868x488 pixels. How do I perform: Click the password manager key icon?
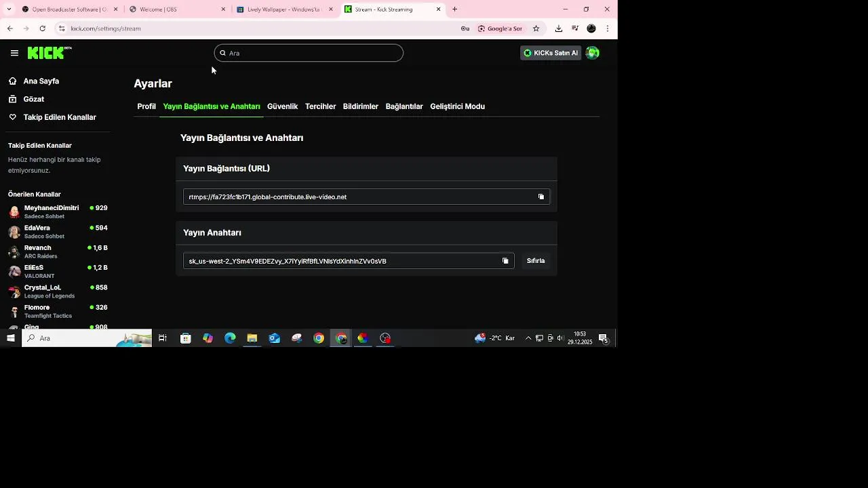pyautogui.click(x=465, y=28)
